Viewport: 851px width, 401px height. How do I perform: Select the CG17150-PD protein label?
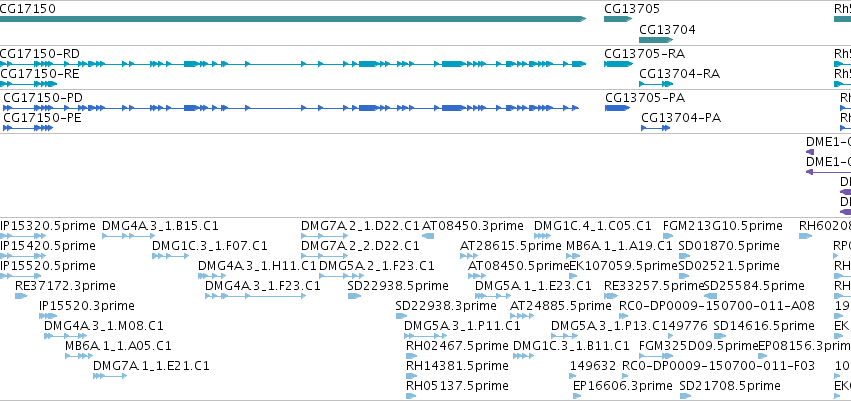coord(43,98)
